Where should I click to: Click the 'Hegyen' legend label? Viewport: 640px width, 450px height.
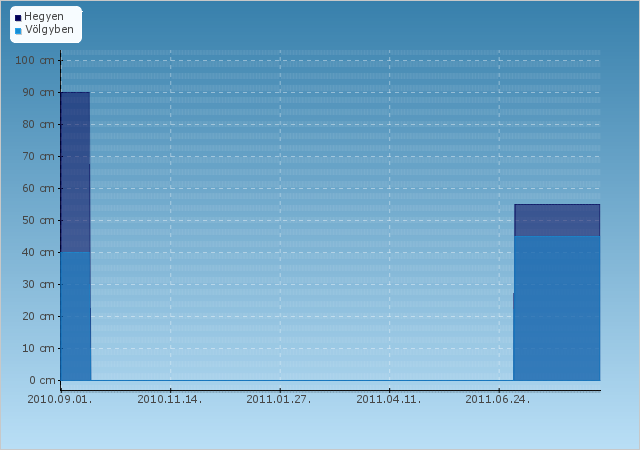(44, 17)
